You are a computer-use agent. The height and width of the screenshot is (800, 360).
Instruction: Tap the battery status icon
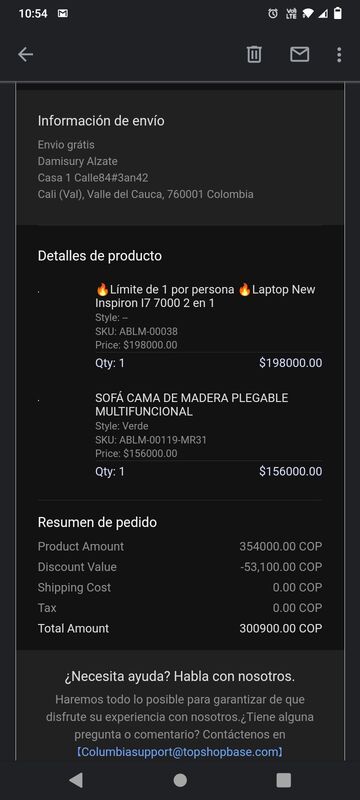click(x=338, y=13)
